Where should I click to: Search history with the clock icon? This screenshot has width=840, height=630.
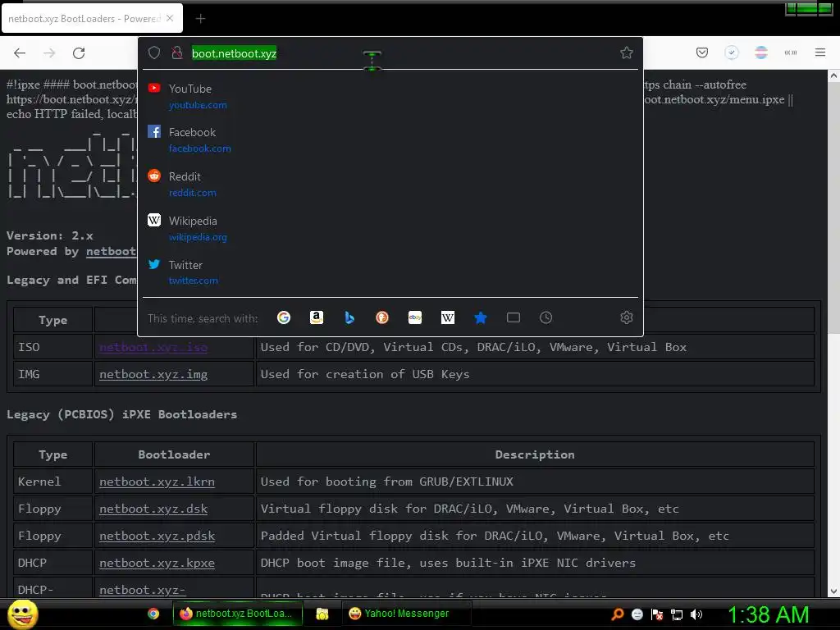pos(546,317)
